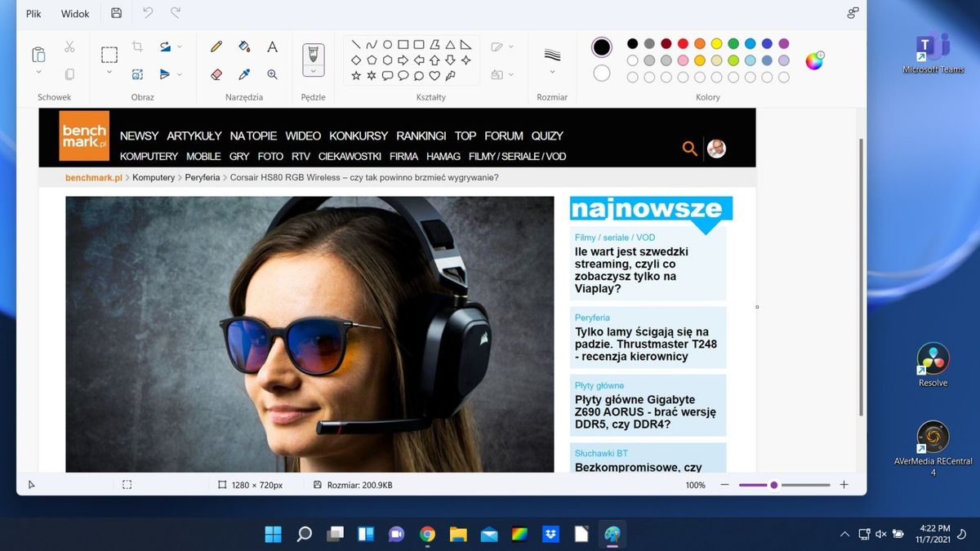Open Resolve desktop shortcut
This screenshot has height=551, width=980.
coord(933,365)
